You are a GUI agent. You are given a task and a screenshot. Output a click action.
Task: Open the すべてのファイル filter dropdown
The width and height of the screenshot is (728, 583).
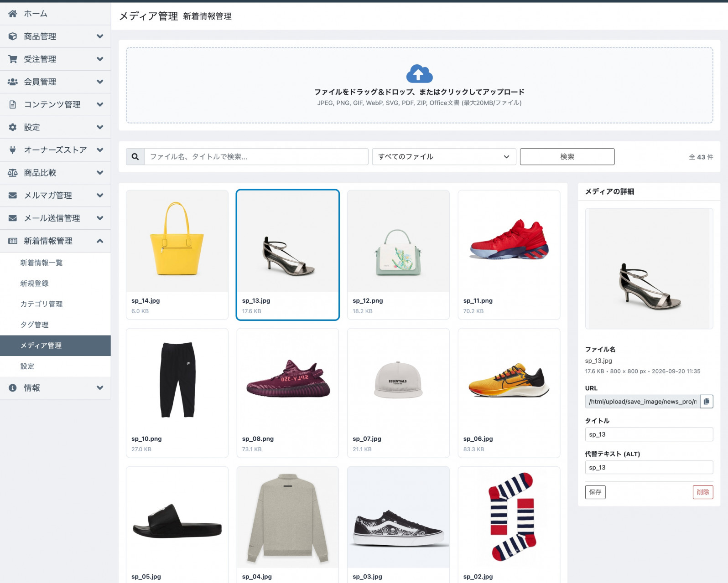[444, 157]
